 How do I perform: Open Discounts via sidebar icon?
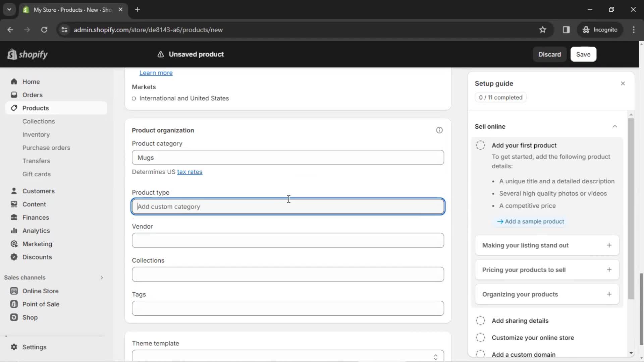[14, 257]
